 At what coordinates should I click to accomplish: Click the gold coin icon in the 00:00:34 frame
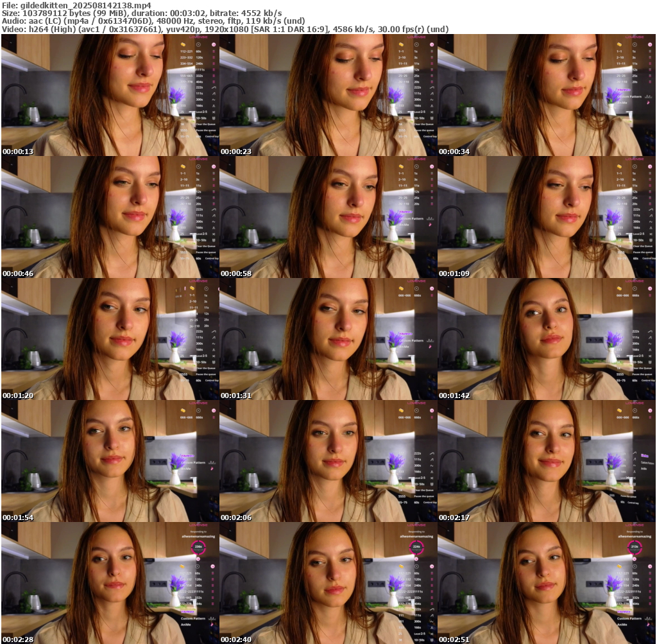click(x=619, y=44)
